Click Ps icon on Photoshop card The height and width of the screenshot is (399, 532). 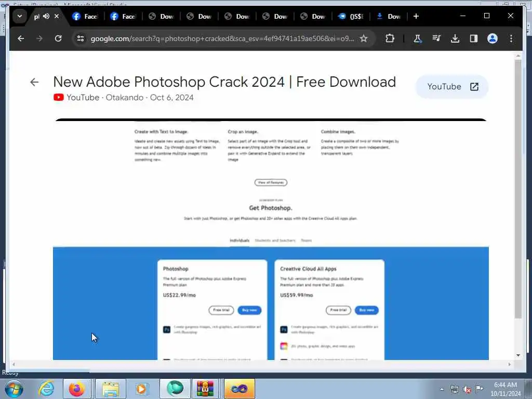[167, 329]
